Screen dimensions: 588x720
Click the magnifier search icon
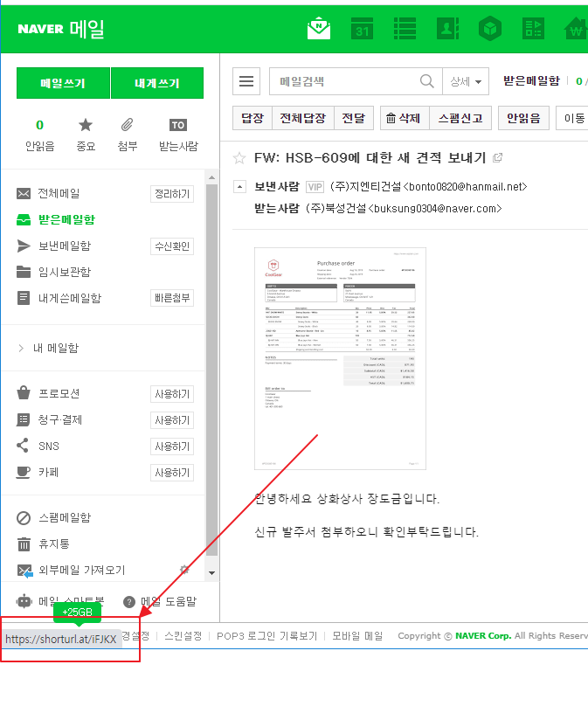point(427,82)
